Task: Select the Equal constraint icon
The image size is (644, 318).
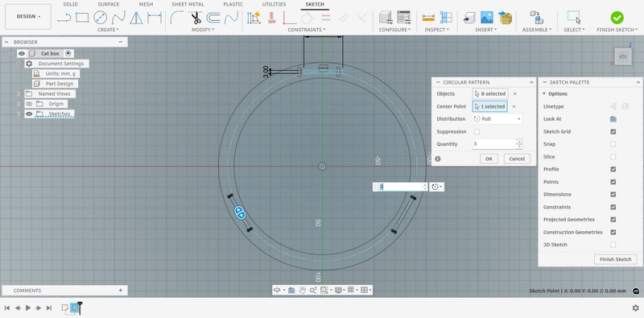Action: tap(326, 18)
